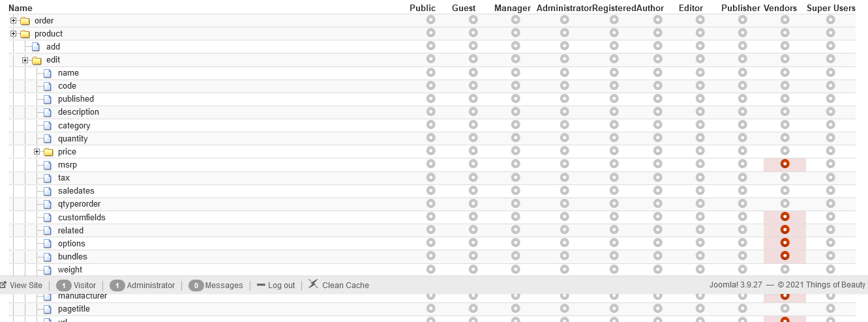Image resolution: width=868 pixels, height=322 pixels.
Task: Click the file icon beside add
Action: (37, 47)
